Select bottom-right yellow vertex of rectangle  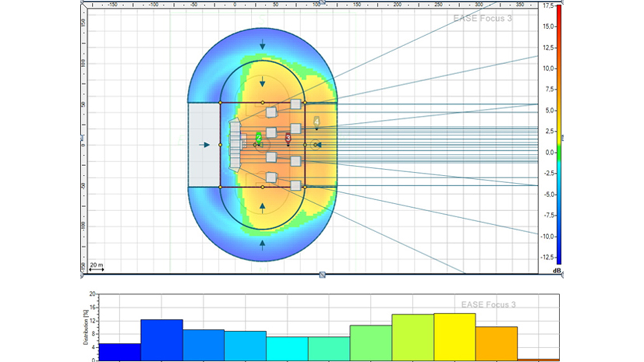click(305, 187)
